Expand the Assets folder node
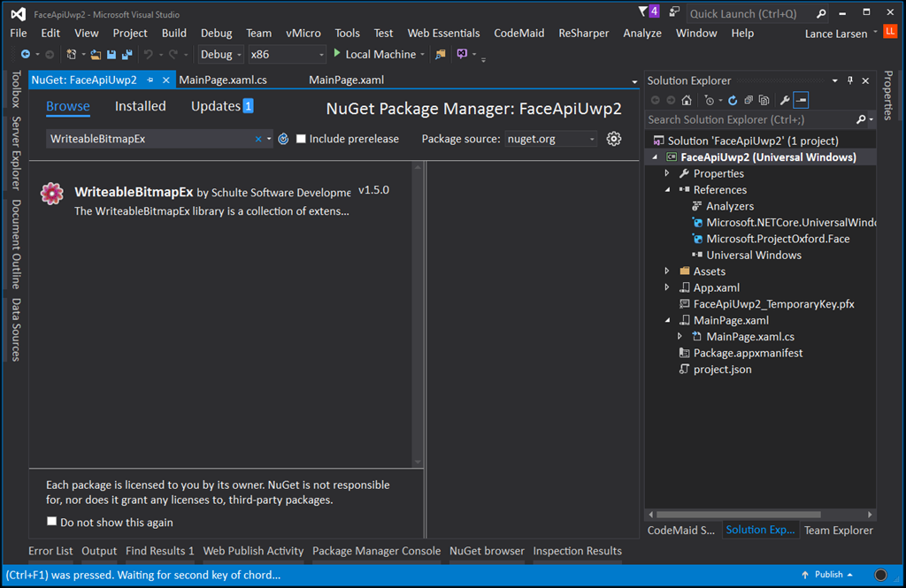Image resolution: width=906 pixels, height=588 pixels. tap(667, 271)
